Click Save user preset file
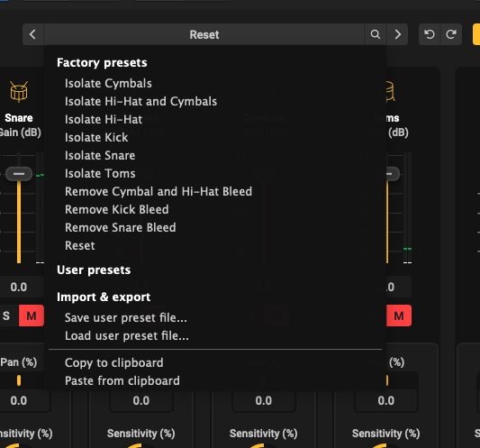 (126, 318)
